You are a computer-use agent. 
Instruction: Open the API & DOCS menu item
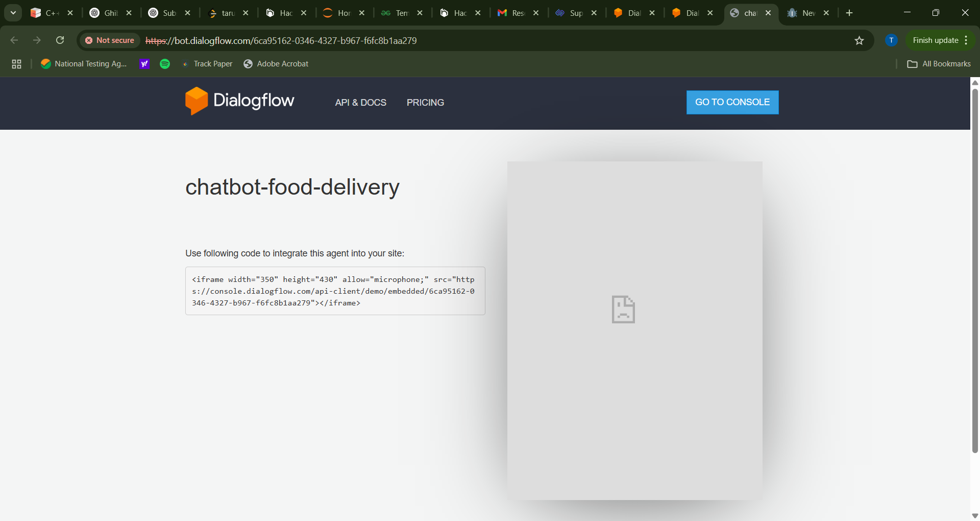point(360,103)
